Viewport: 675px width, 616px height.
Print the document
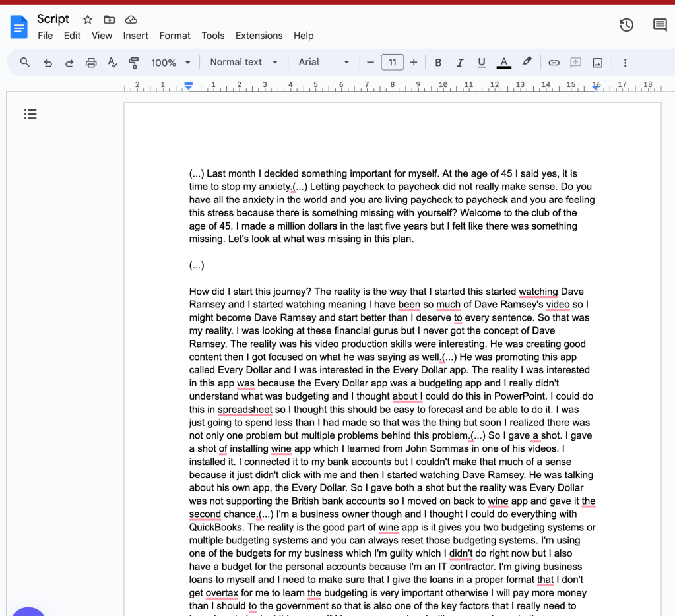(x=91, y=63)
